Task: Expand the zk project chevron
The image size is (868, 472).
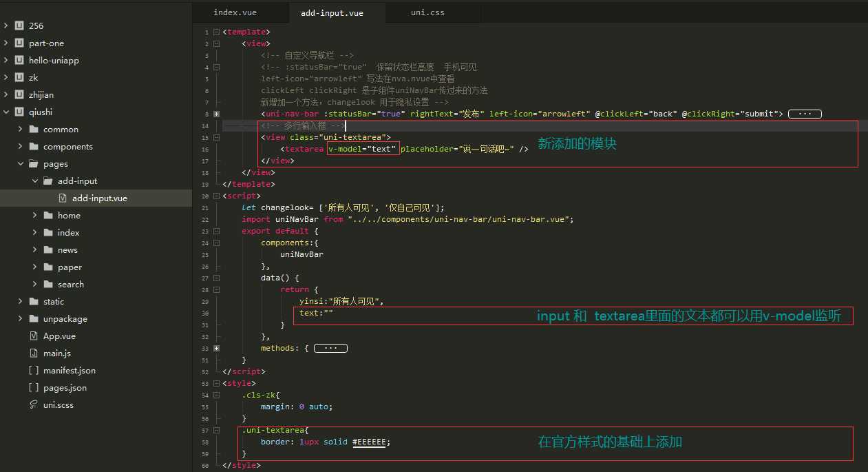Action: pyautogui.click(x=6, y=77)
